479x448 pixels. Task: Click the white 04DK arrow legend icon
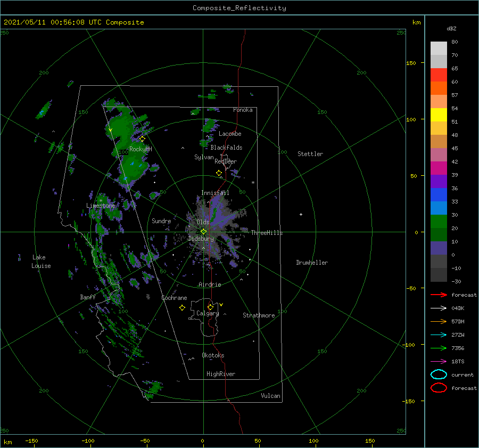click(439, 308)
